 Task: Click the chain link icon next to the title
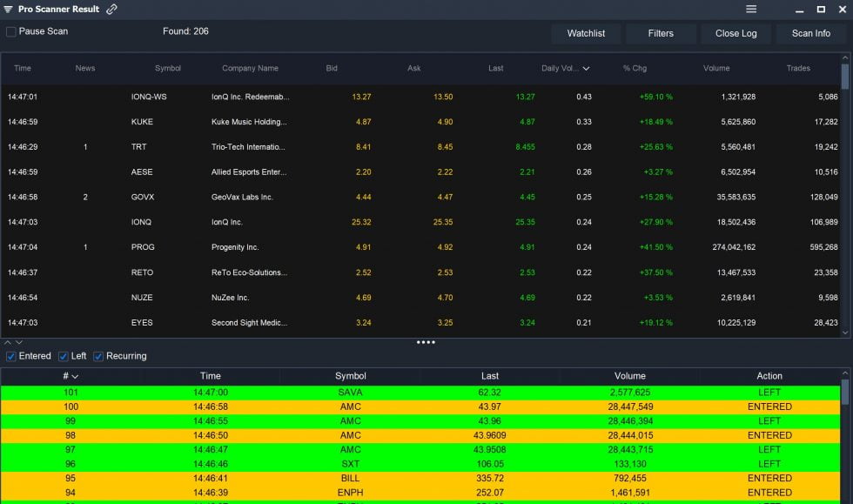point(110,9)
